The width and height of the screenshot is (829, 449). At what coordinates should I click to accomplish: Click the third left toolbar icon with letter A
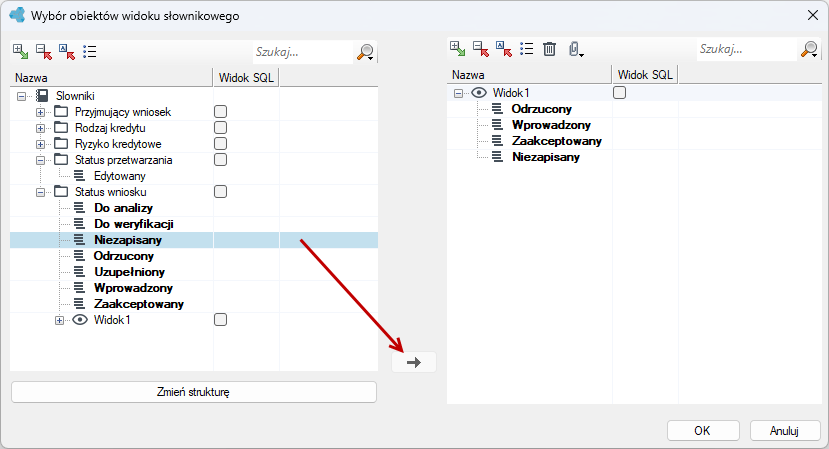click(x=67, y=52)
